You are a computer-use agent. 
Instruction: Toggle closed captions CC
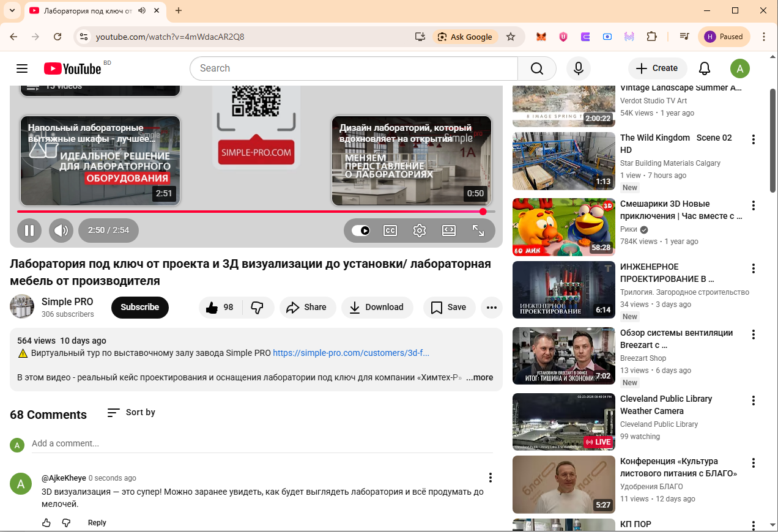[390, 231]
